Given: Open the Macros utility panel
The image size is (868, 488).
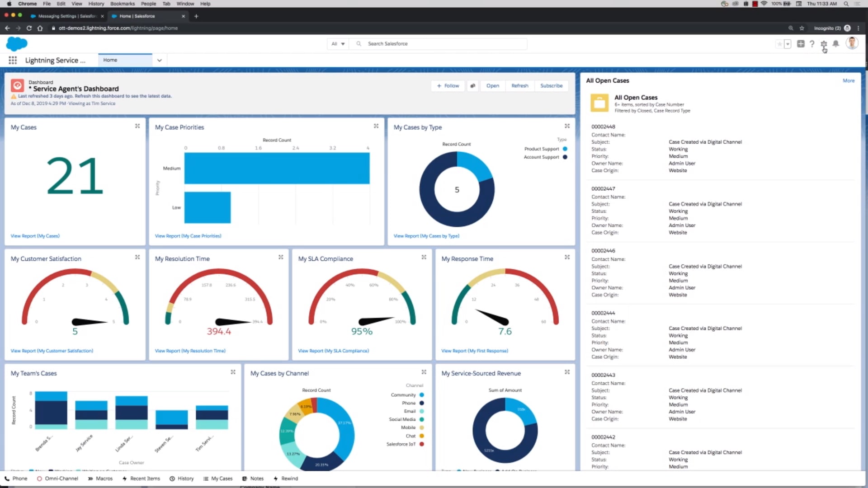Looking at the screenshot, I should click(x=100, y=478).
